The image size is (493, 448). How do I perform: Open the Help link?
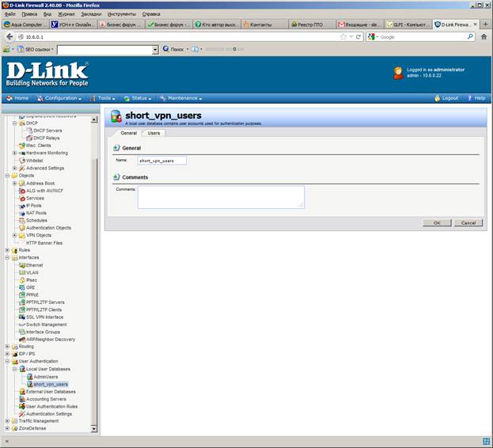(x=476, y=98)
